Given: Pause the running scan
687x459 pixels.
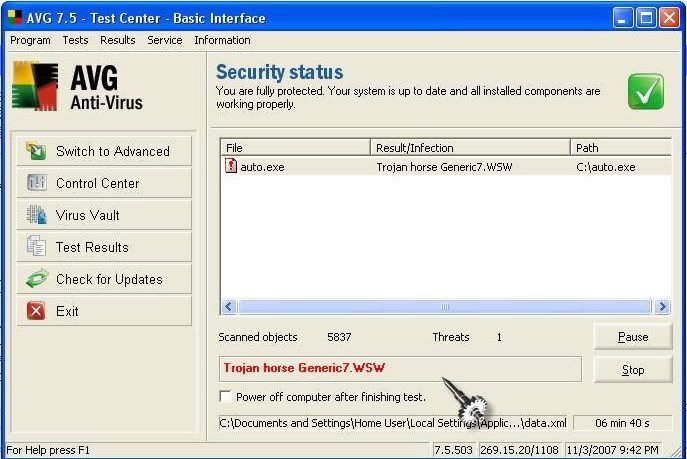Looking at the screenshot, I should tap(632, 337).
